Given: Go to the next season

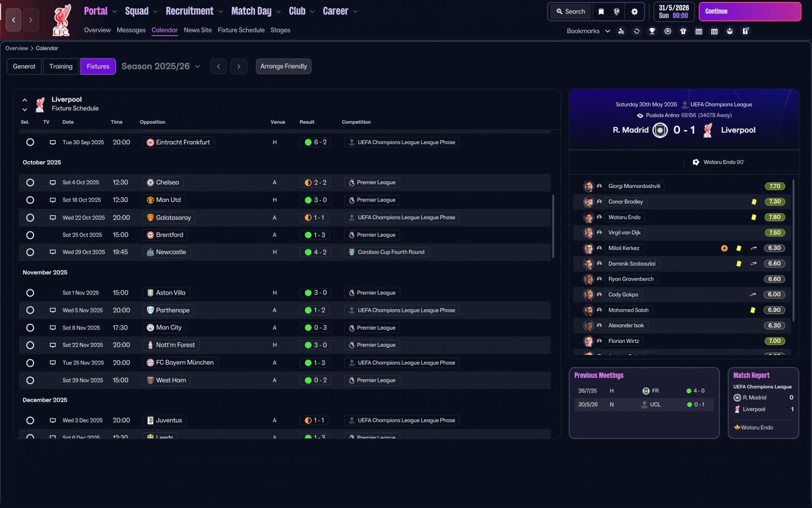Looking at the screenshot, I should click(239, 67).
